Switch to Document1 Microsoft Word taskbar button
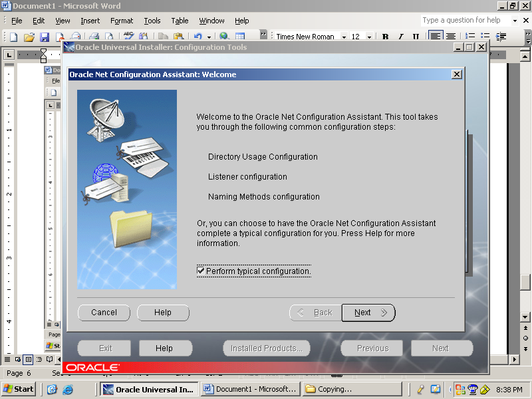The height and width of the screenshot is (399, 532). pos(251,389)
